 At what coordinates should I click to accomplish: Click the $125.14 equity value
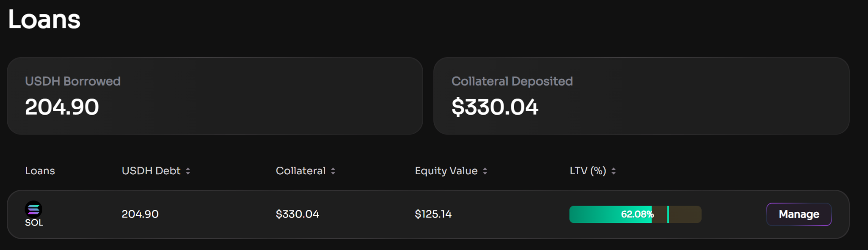click(433, 214)
